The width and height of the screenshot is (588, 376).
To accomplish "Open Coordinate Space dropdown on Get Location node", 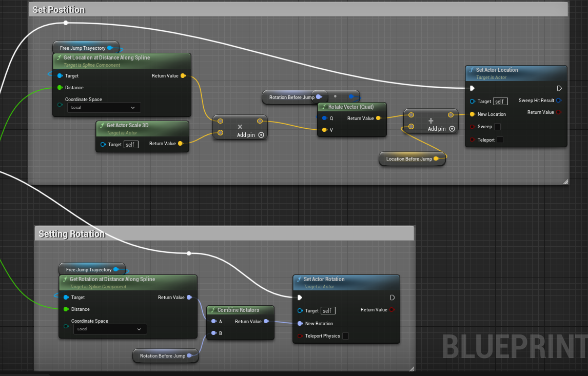I will tap(104, 108).
